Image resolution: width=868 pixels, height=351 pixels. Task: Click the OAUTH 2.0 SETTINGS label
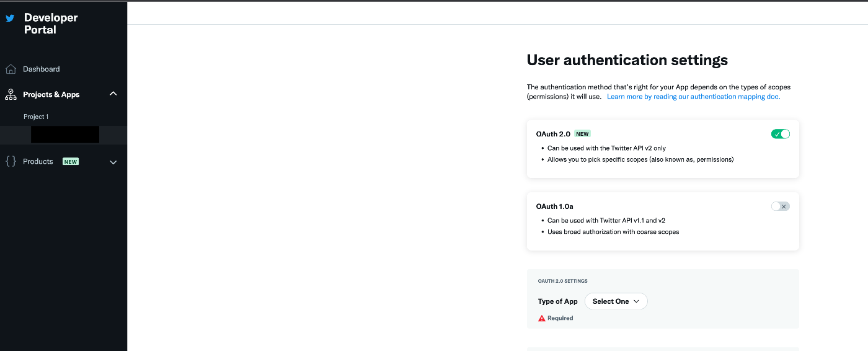(562, 281)
